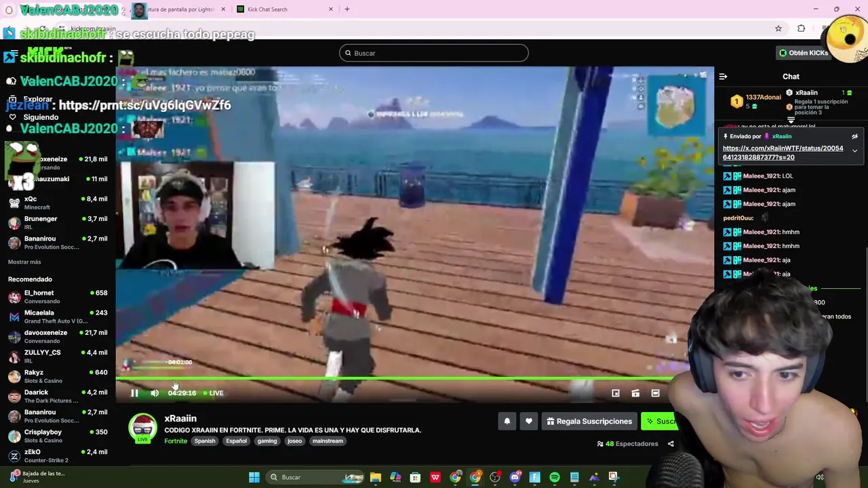Open Discord from taskbar

click(515, 477)
